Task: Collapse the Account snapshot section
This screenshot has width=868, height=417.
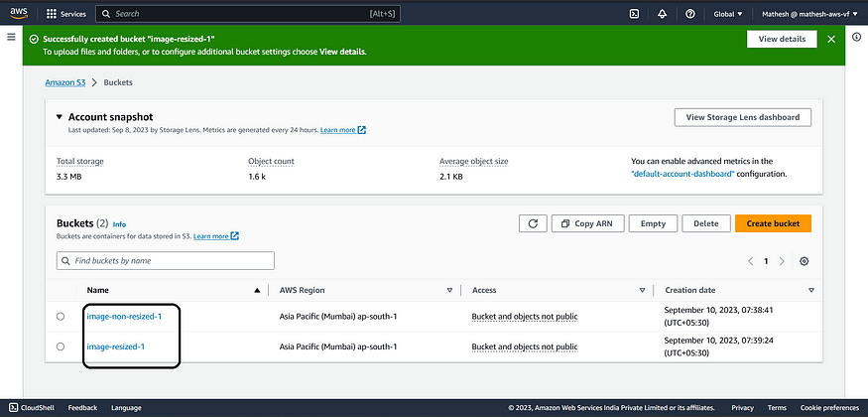Action: tap(60, 117)
